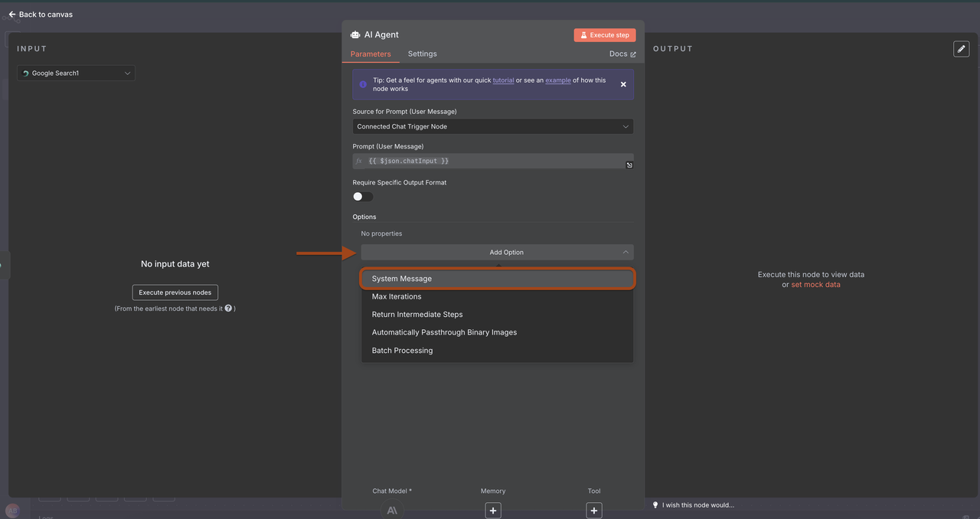Click the 'No properties' text
The image size is (980, 519).
click(x=381, y=233)
